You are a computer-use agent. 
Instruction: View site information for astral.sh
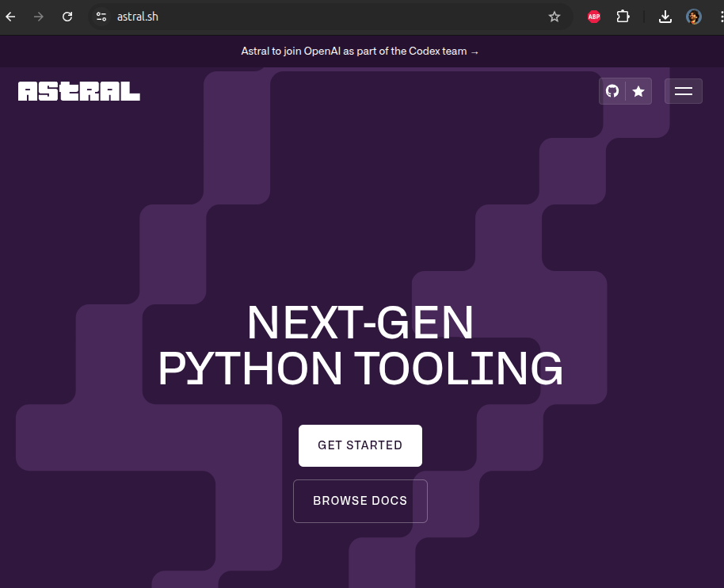pos(101,17)
